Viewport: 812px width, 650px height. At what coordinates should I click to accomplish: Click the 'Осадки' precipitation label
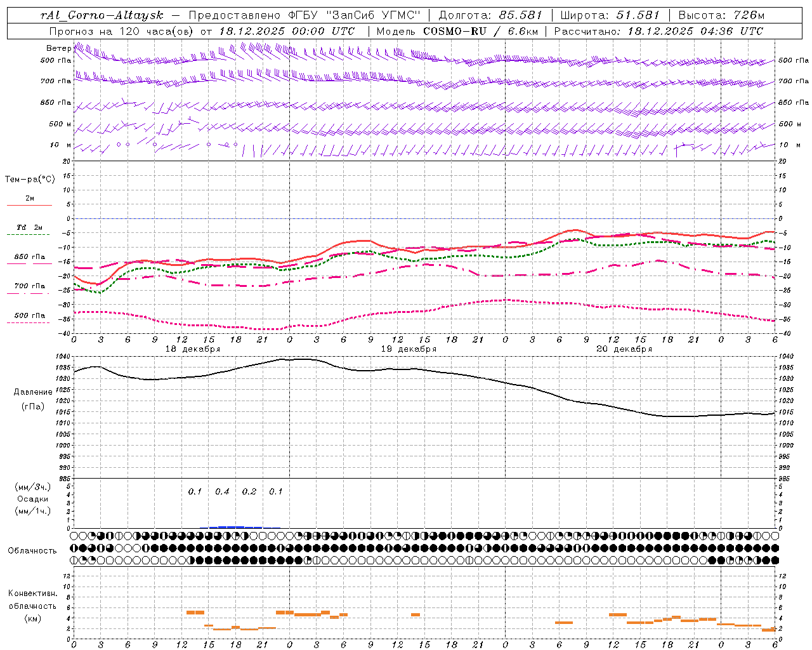[33, 499]
